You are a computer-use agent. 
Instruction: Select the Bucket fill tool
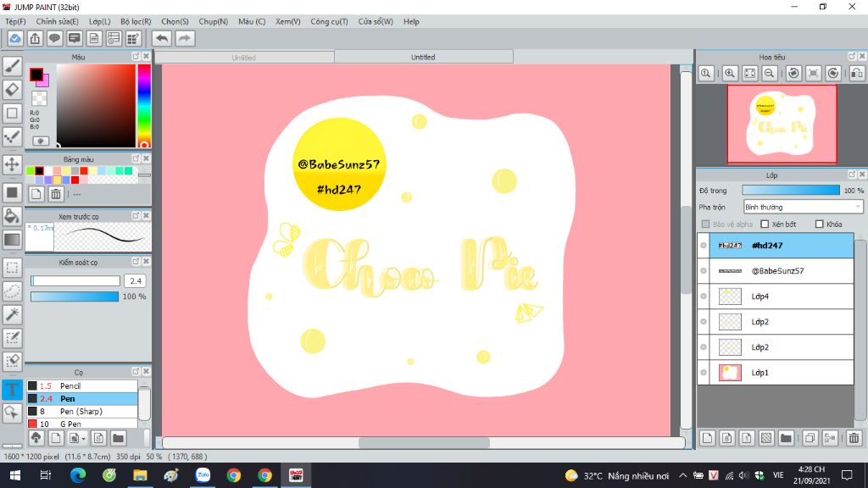point(12,216)
